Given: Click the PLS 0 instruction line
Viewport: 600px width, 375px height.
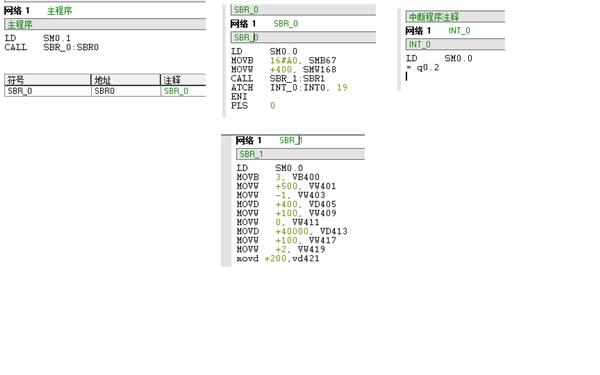Looking at the screenshot, I should tap(253, 106).
